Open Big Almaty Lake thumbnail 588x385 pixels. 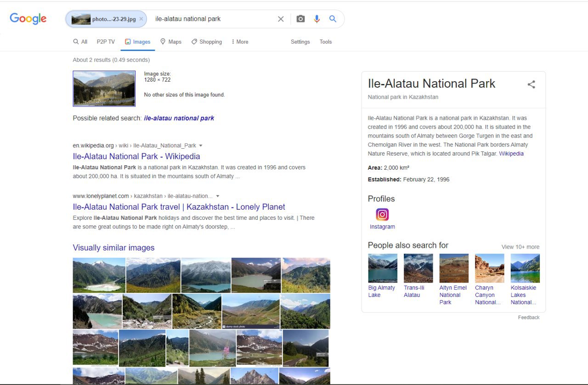pos(383,268)
